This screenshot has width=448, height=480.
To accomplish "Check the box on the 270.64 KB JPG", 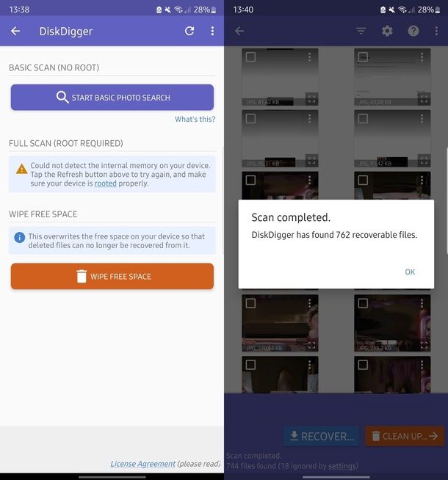I will pos(250,303).
